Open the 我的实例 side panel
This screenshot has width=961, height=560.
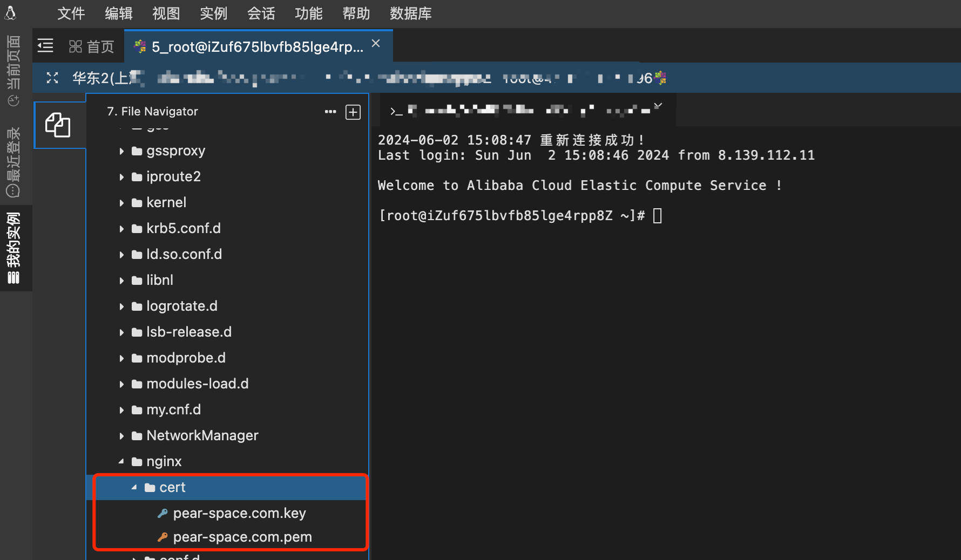(x=13, y=248)
